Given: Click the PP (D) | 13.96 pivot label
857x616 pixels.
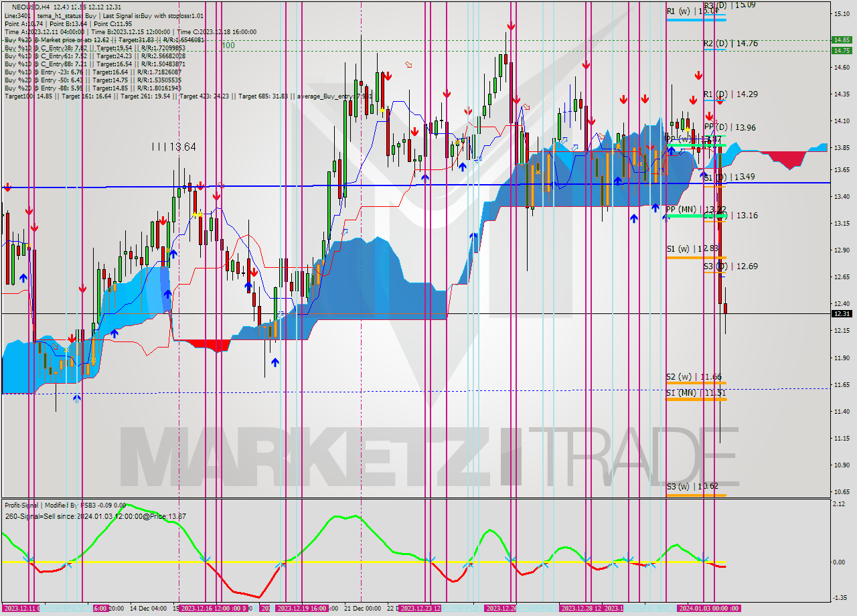Looking at the screenshot, I should pos(730,127).
